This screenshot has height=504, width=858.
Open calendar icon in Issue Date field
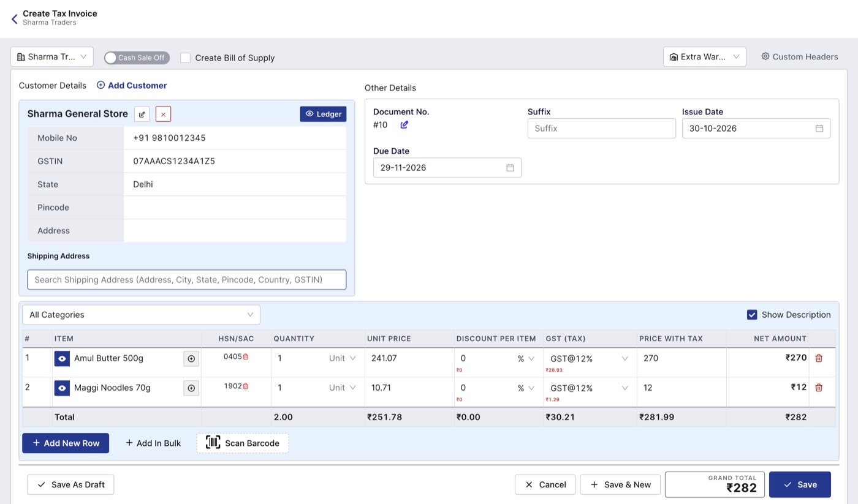(819, 128)
